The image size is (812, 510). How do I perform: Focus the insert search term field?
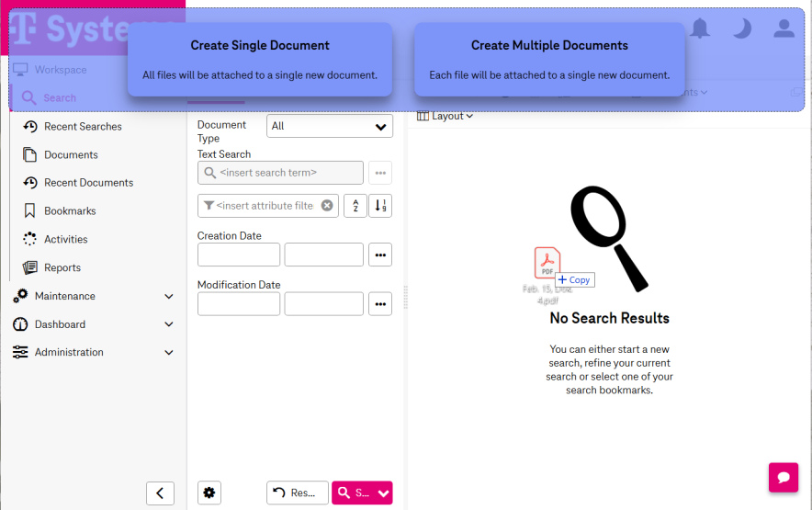click(x=280, y=173)
